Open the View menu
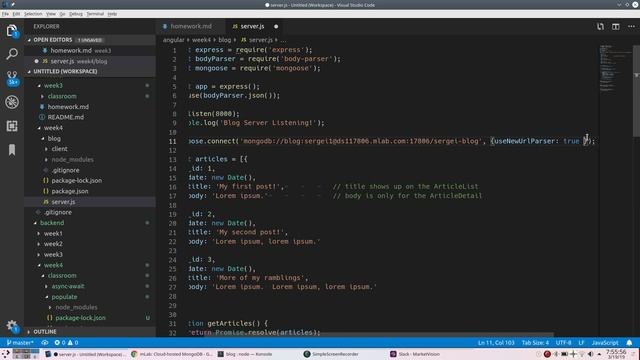 coord(51,14)
